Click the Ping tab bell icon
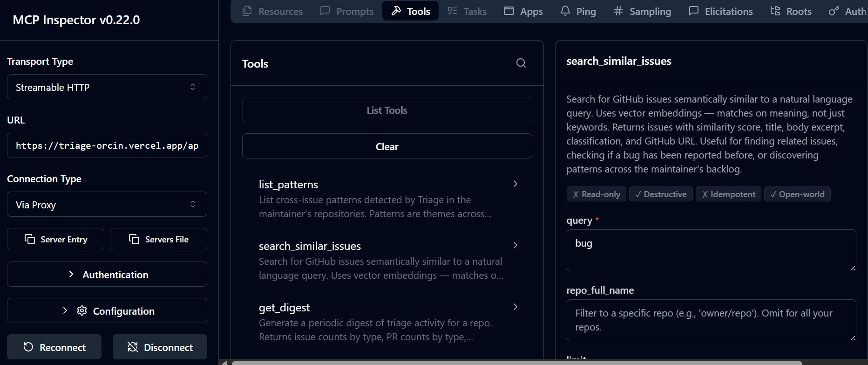The height and width of the screenshot is (365, 868). point(565,10)
